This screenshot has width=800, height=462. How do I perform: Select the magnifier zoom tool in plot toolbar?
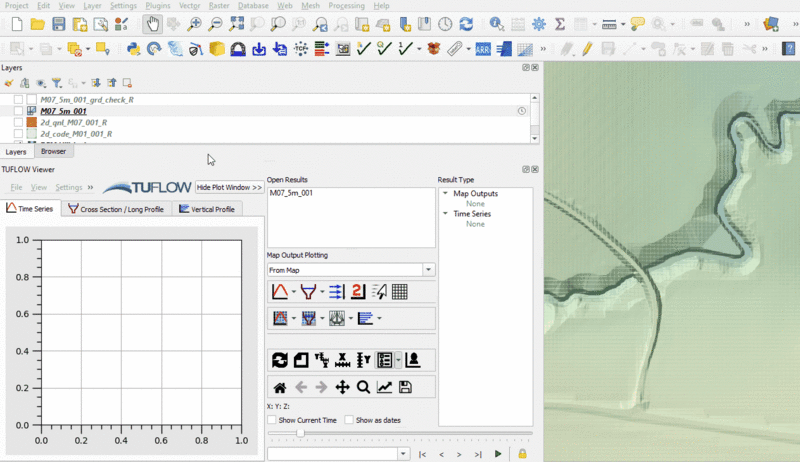(x=363, y=388)
